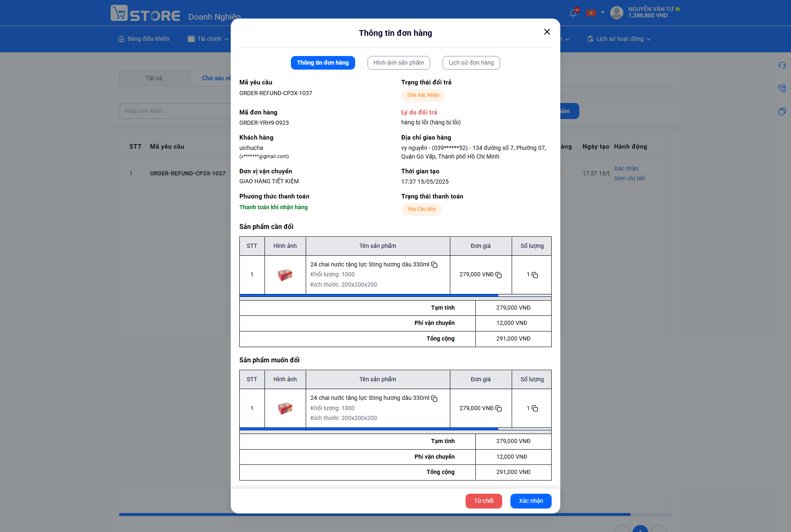This screenshot has width=791, height=532.
Task: Expand the language dropdown arrow
Action: (603, 12)
